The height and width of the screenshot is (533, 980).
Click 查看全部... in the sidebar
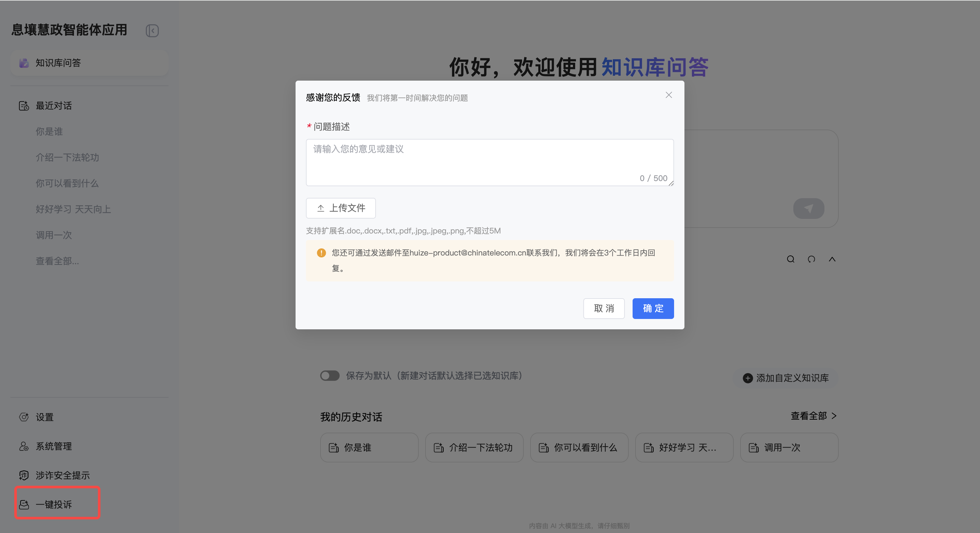(57, 261)
